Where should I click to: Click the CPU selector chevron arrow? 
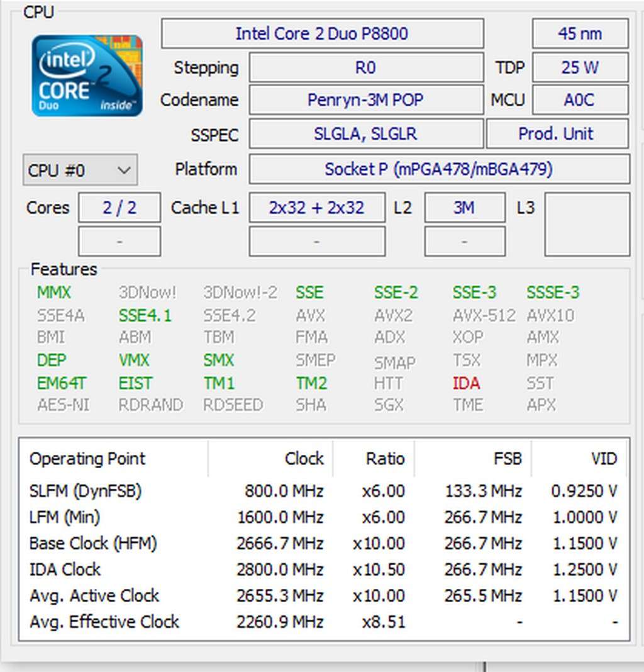click(x=123, y=170)
